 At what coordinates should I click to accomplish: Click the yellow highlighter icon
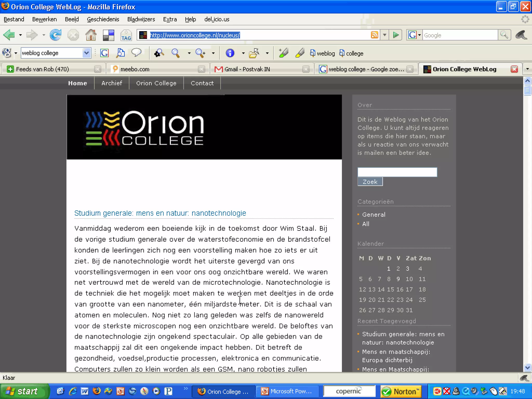tap(300, 53)
